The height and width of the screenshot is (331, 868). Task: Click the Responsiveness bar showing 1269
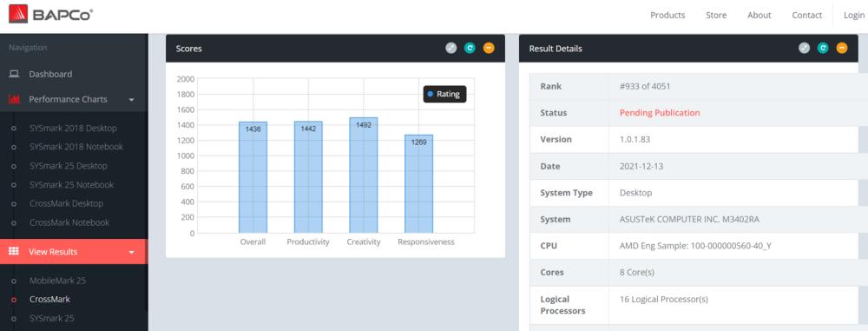pyautogui.click(x=418, y=184)
